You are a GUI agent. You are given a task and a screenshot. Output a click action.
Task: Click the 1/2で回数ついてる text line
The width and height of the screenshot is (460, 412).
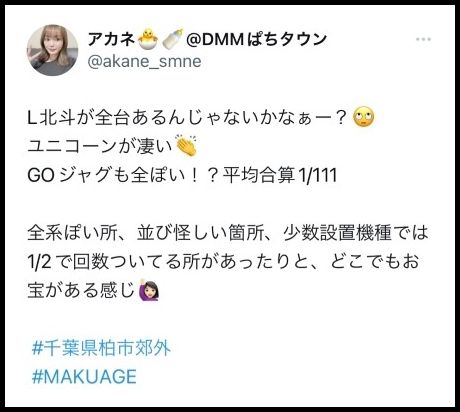[223, 261]
